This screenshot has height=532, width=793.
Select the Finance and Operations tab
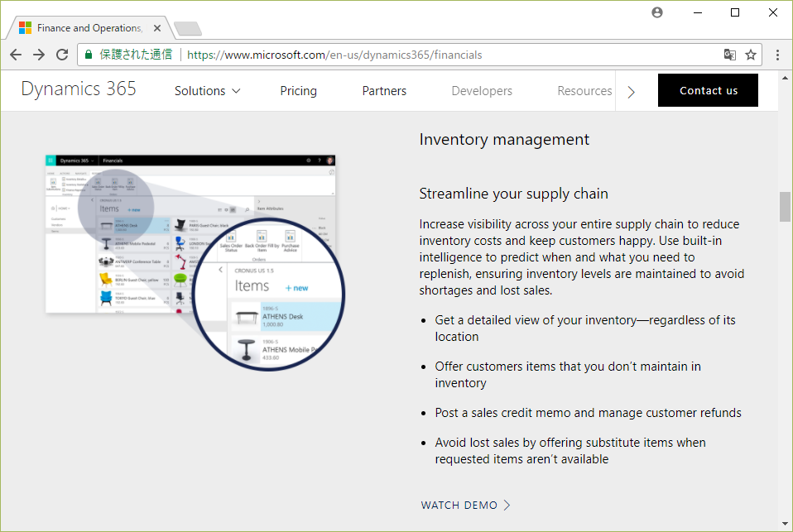coord(89,28)
